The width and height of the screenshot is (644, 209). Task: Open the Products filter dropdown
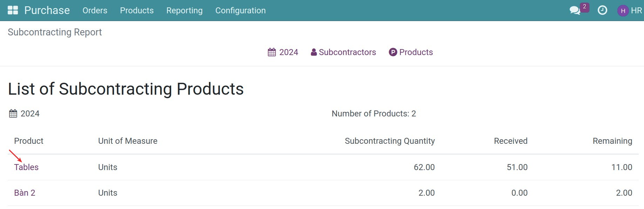[416, 52]
